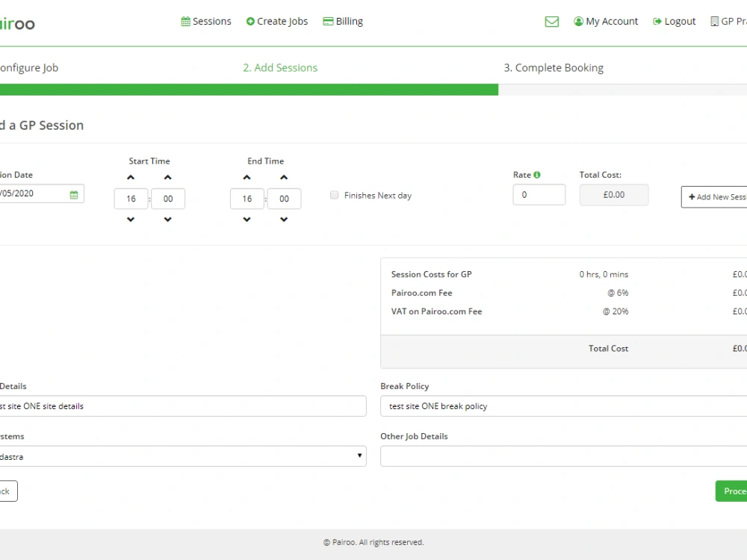Screen dimensions: 747x560
Task: Click the Pairoo.com Fee label
Action: click(x=421, y=293)
